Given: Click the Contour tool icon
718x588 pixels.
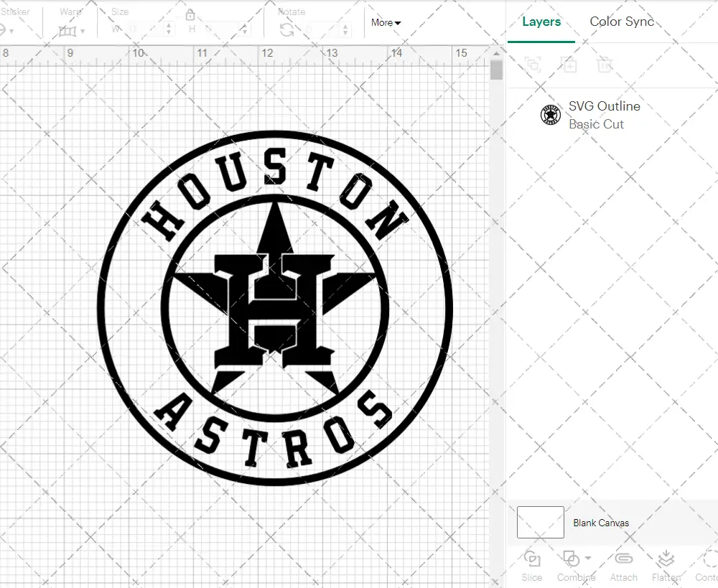Looking at the screenshot, I should (711, 559).
